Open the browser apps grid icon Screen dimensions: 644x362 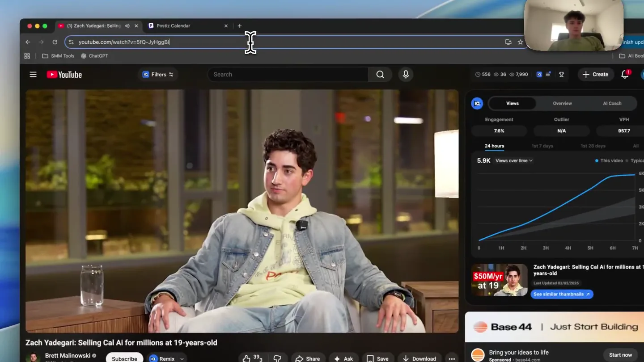tap(27, 56)
